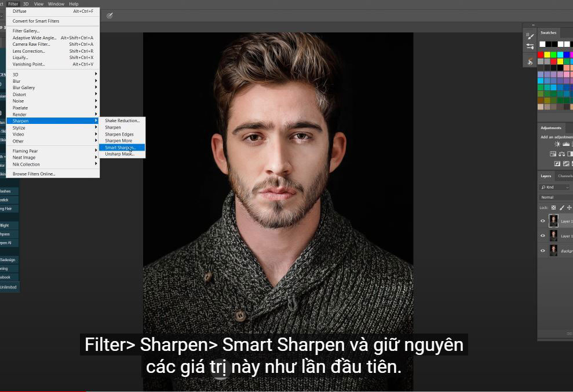Choose Vanishing Point from Filter menu
The height and width of the screenshot is (392, 573).
(x=53, y=64)
